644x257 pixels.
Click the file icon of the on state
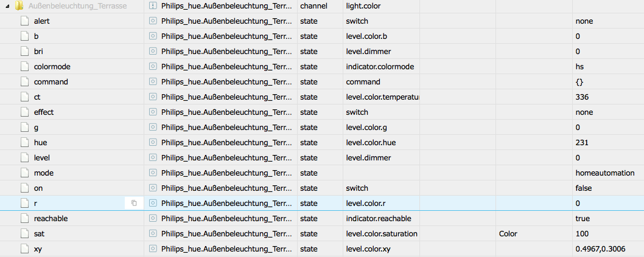pyautogui.click(x=26, y=188)
